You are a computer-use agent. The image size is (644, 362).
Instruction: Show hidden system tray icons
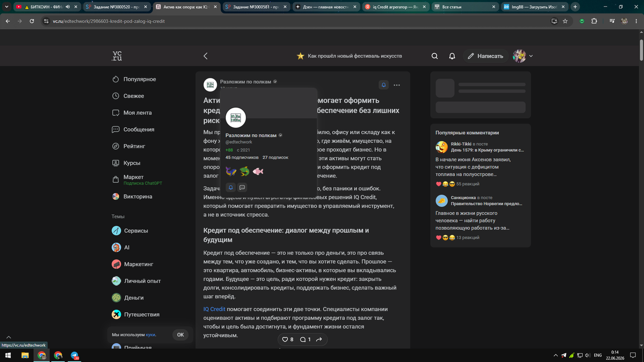click(555, 355)
